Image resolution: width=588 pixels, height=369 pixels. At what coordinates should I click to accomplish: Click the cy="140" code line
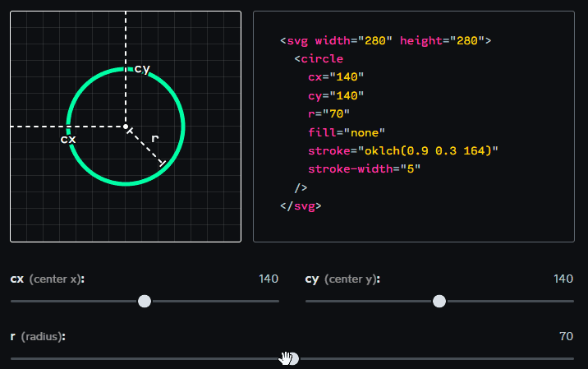tap(336, 95)
